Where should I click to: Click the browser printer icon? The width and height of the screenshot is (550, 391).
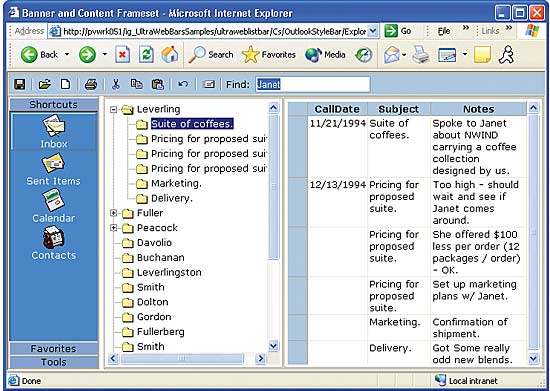coord(421,55)
